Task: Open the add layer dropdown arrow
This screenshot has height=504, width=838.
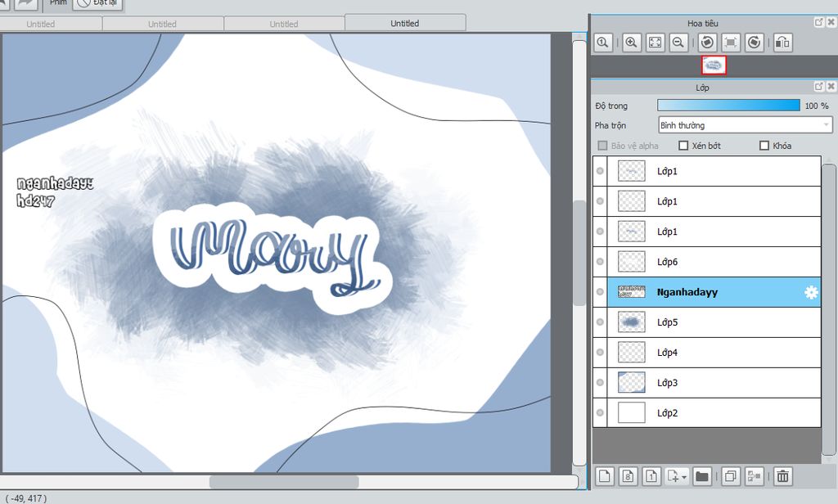Action: pos(683,476)
